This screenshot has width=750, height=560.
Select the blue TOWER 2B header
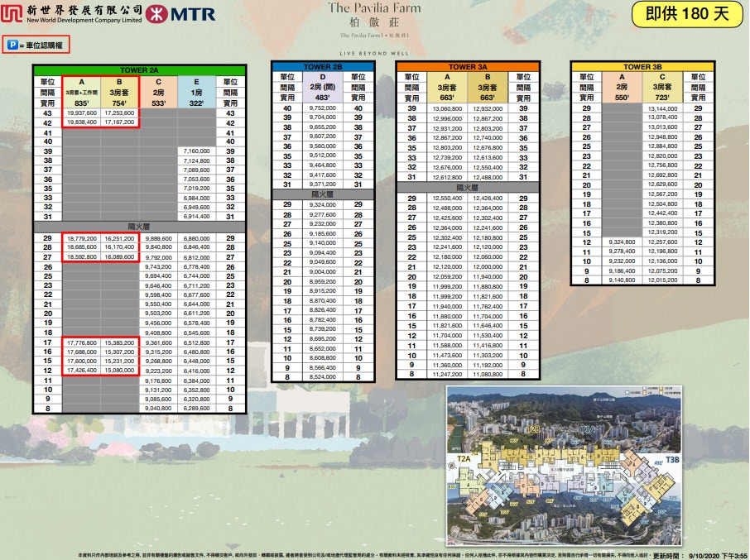325,66
